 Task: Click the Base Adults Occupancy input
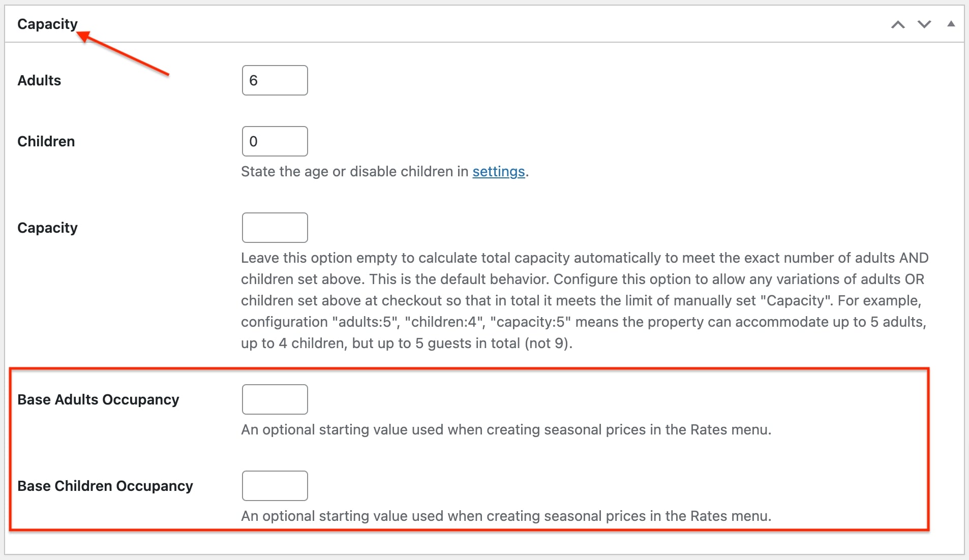[x=275, y=399]
